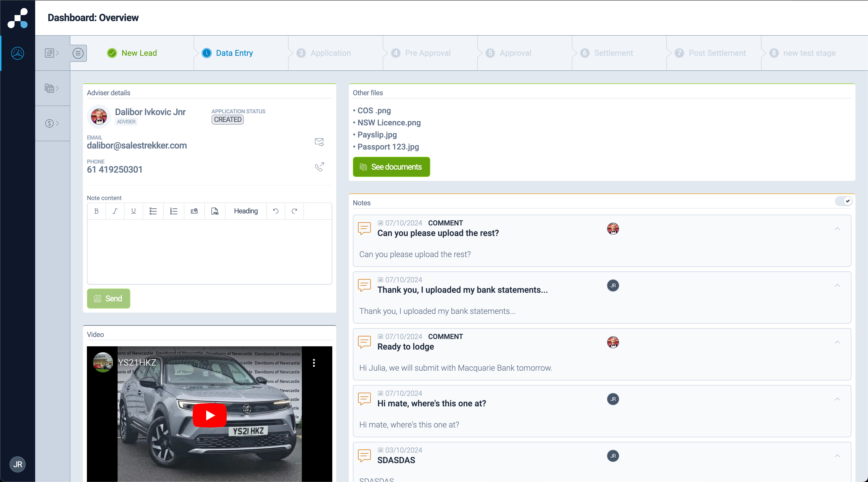The height and width of the screenshot is (482, 868).
Task: Click adviser avatar on 'Can you please upload' note
Action: pyautogui.click(x=613, y=228)
